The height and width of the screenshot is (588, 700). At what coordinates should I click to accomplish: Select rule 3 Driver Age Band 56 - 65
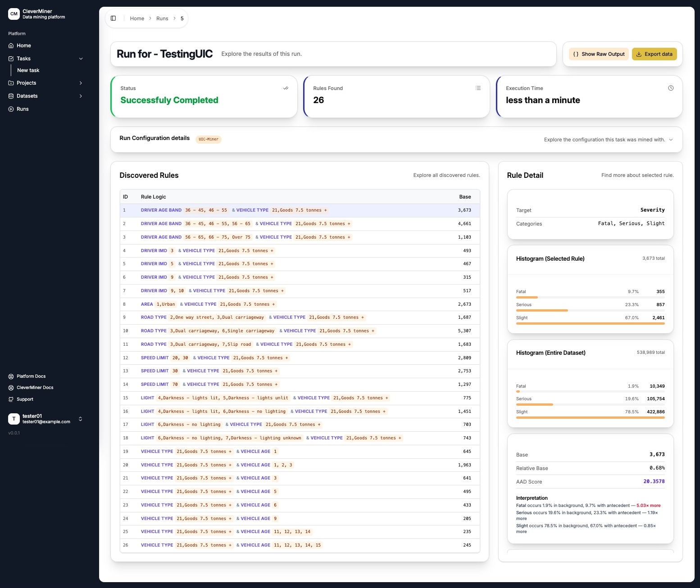click(300, 237)
